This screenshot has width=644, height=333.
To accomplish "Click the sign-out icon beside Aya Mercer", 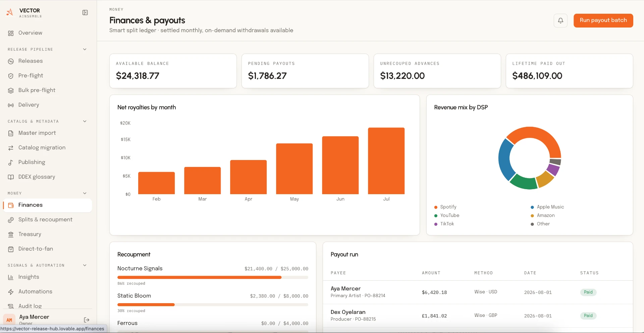I will [x=87, y=320].
